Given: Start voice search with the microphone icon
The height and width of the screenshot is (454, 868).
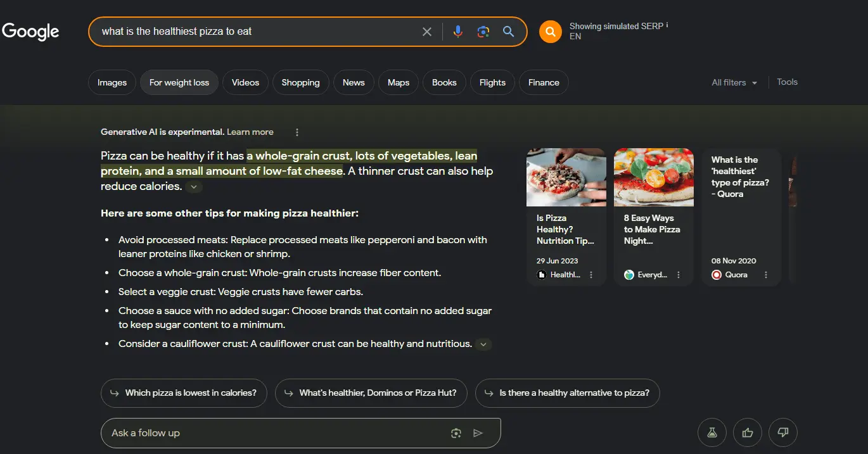Looking at the screenshot, I should pyautogui.click(x=458, y=32).
